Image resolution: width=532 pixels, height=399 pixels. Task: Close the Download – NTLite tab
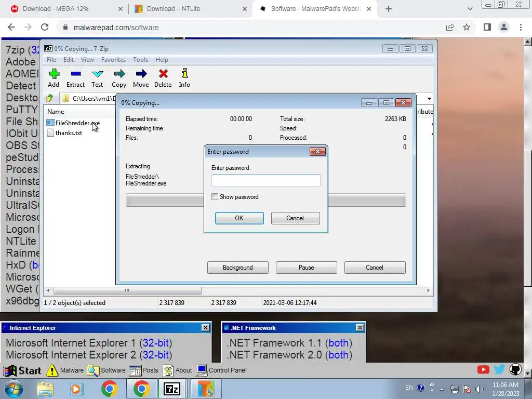click(245, 9)
